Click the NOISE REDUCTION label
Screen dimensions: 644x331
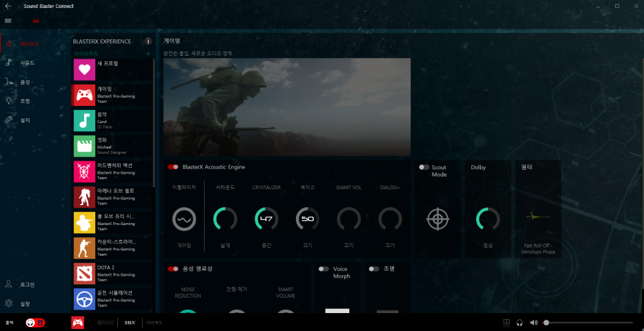188,292
